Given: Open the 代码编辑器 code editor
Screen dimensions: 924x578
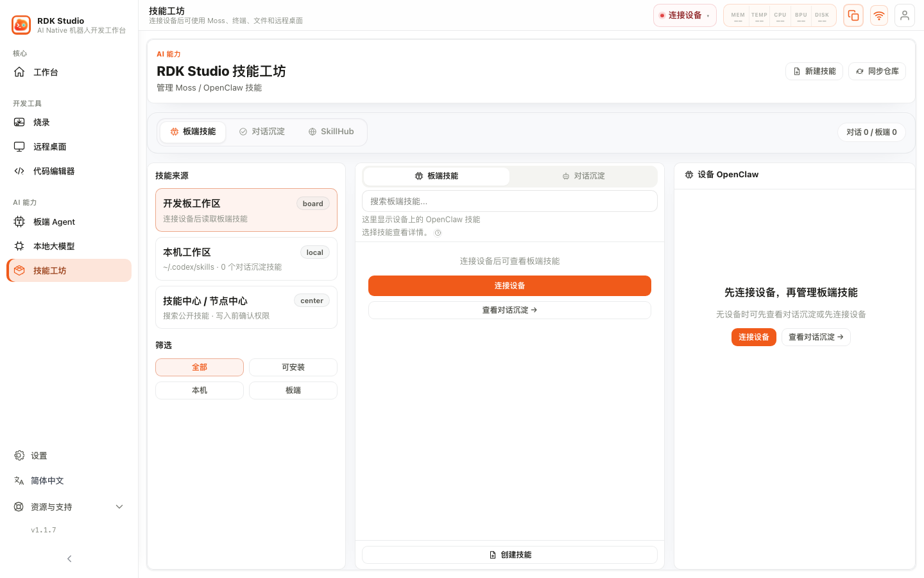Looking at the screenshot, I should (69, 171).
